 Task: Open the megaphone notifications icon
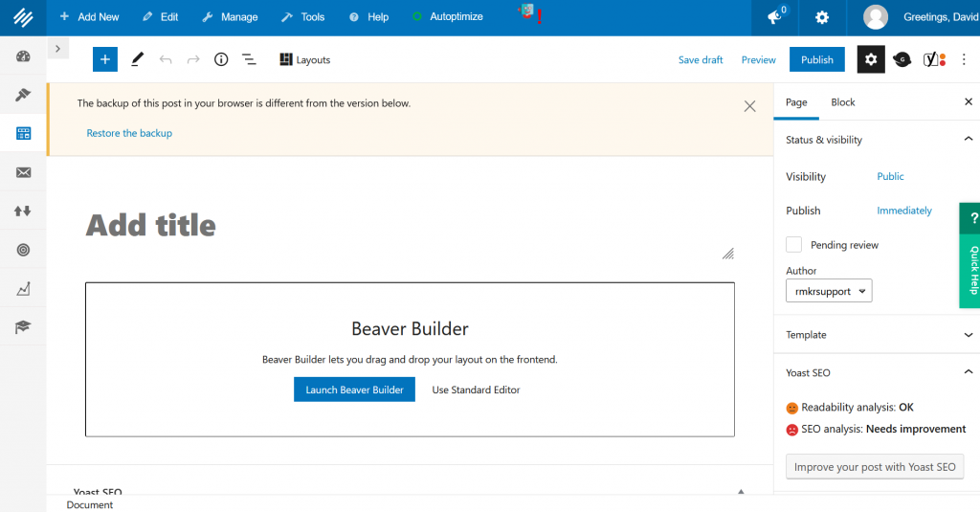pyautogui.click(x=776, y=17)
